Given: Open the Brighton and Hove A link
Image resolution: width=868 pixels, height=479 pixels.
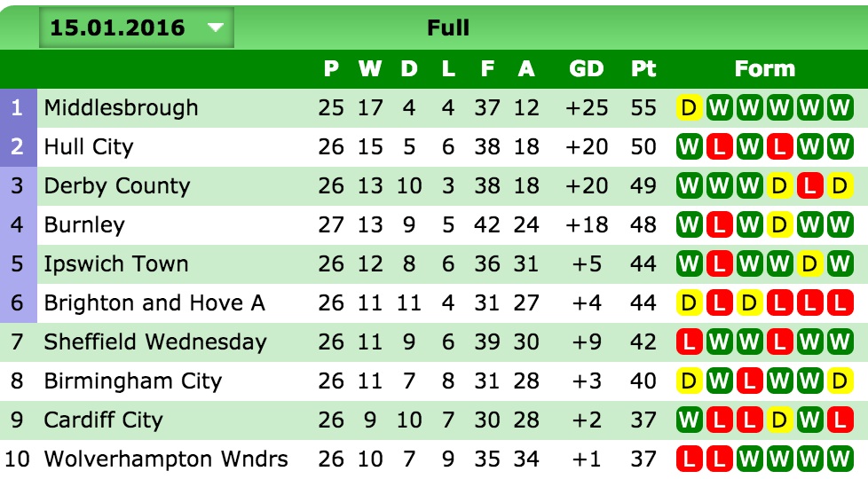Looking at the screenshot, I should pyautogui.click(x=154, y=303).
